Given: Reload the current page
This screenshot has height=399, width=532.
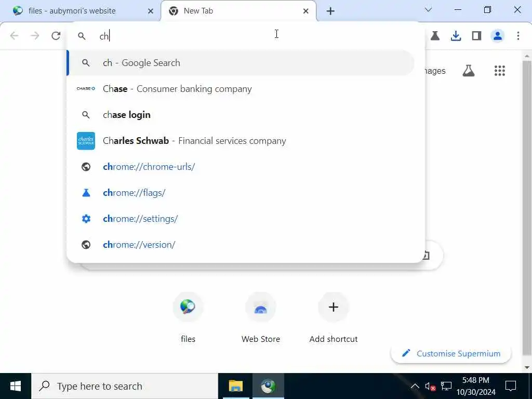Looking at the screenshot, I should tap(56, 36).
